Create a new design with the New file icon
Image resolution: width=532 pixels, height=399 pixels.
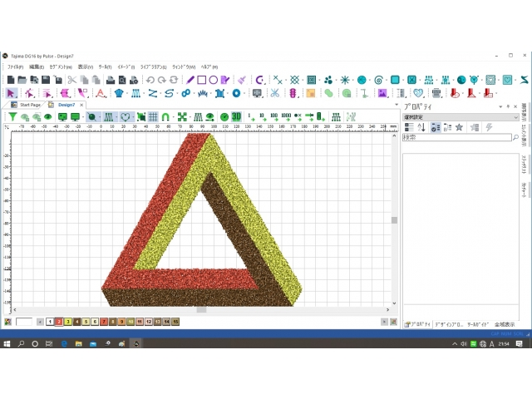point(11,80)
